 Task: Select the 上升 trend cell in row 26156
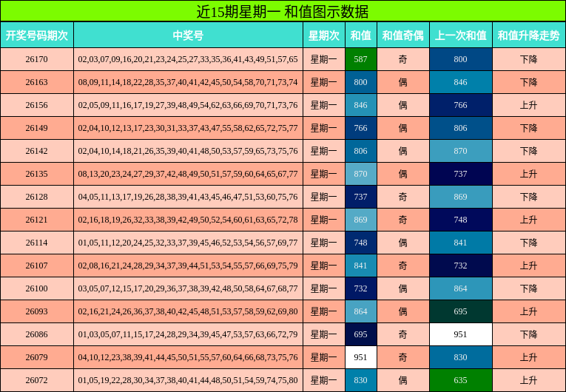529,105
